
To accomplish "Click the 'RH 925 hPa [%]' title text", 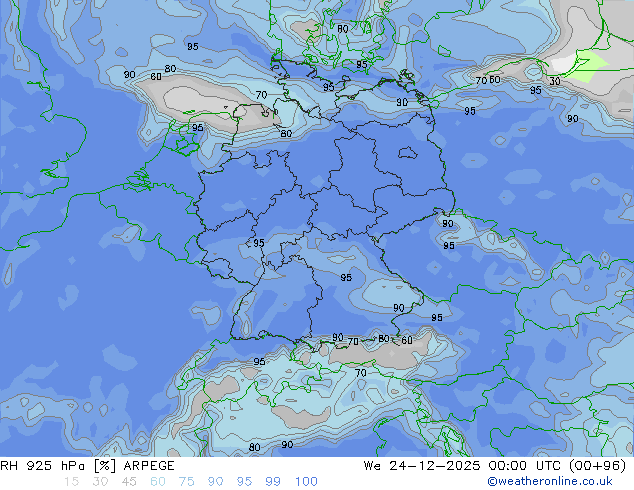I will 58,466.
